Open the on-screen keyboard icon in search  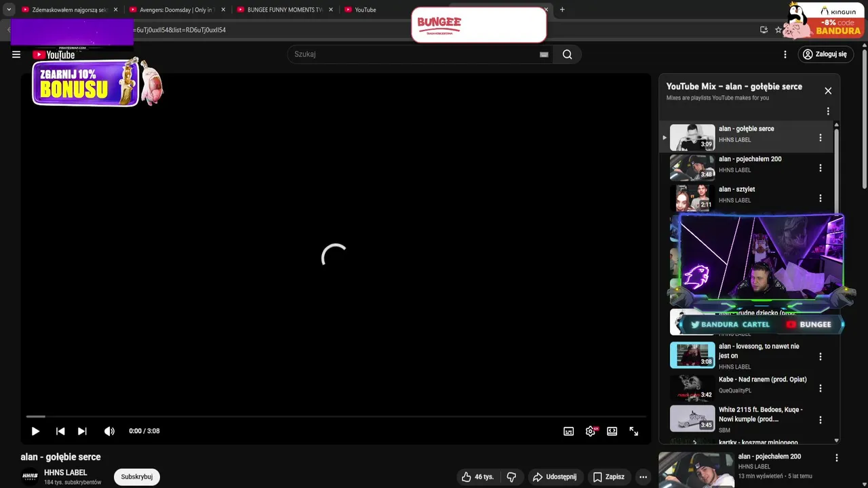(x=544, y=54)
